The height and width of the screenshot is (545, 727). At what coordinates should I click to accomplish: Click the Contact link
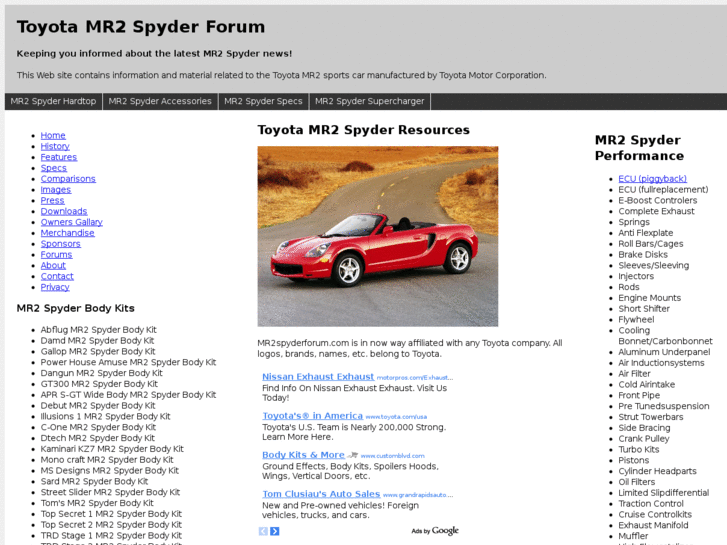pyautogui.click(x=57, y=276)
